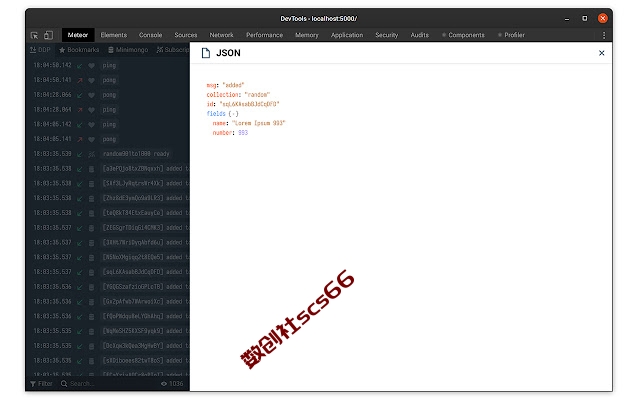Image resolution: width=640 pixels, height=400 pixels.
Task: Click inbound arrow in 18:04:28.066 row
Action: click(x=80, y=95)
